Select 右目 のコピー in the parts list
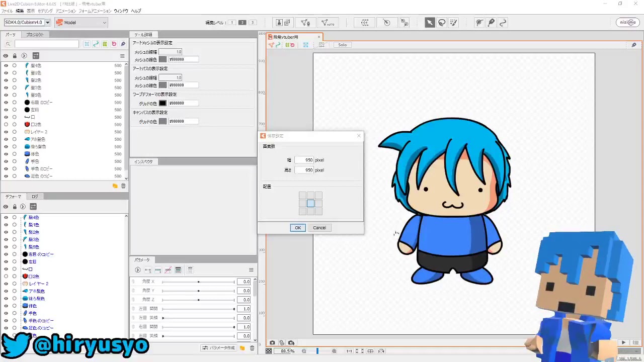 coord(41,102)
